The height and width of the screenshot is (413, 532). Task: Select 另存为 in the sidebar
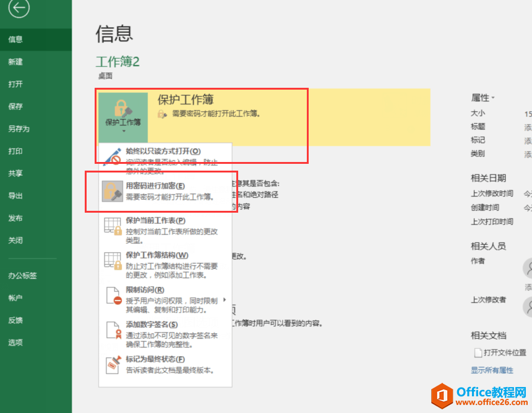coord(19,129)
